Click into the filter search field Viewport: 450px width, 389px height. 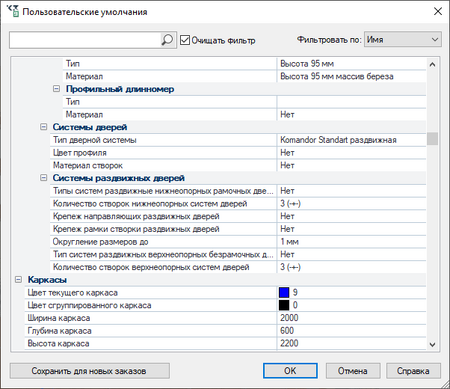(85, 40)
